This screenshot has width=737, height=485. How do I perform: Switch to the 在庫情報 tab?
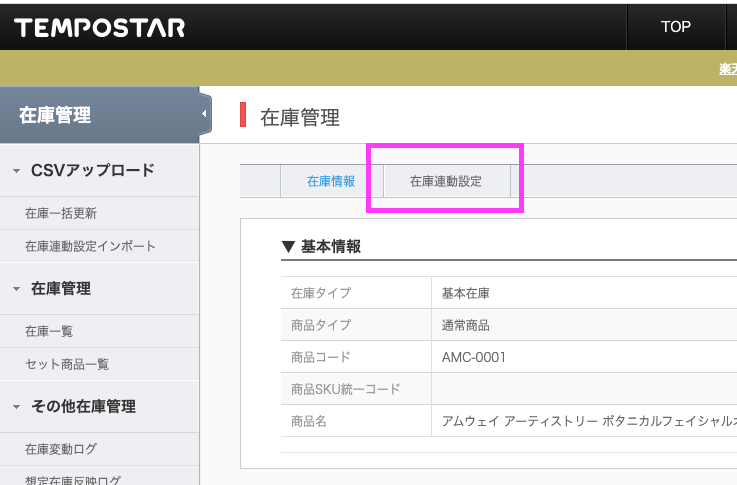pyautogui.click(x=331, y=182)
